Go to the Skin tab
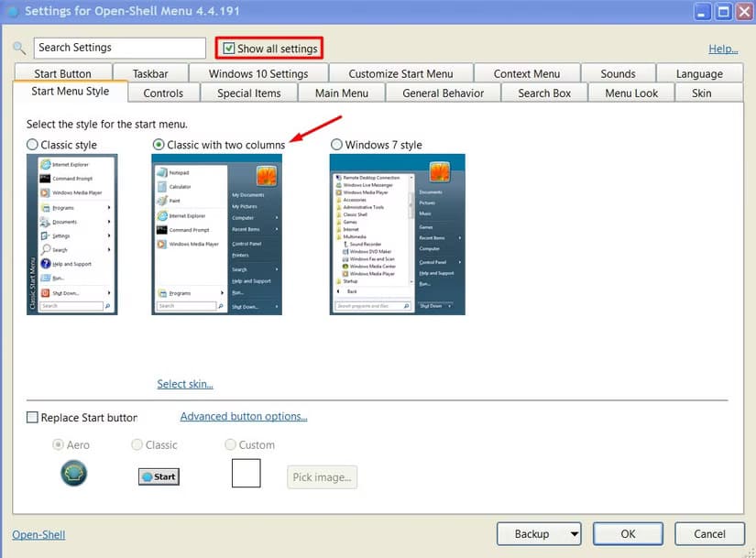Screen dimensions: 756x558 [701, 93]
